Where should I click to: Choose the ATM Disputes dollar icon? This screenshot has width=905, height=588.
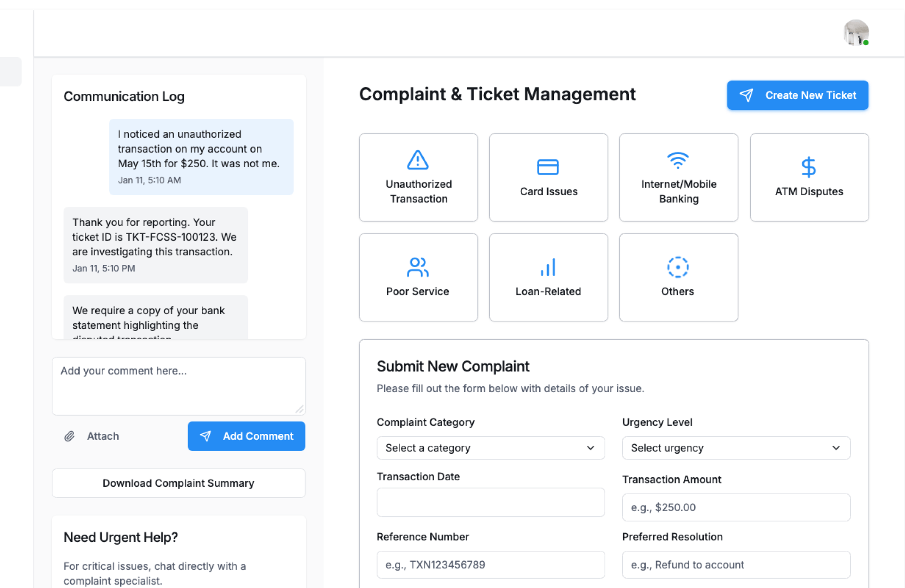click(x=808, y=167)
